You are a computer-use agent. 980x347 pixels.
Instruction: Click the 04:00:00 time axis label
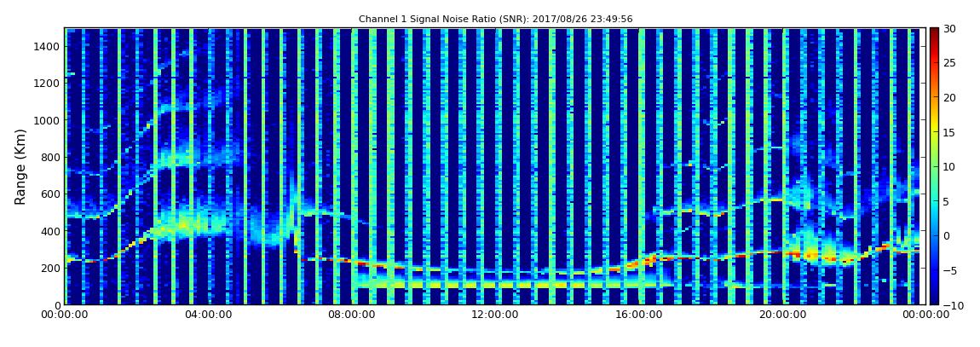tap(208, 315)
